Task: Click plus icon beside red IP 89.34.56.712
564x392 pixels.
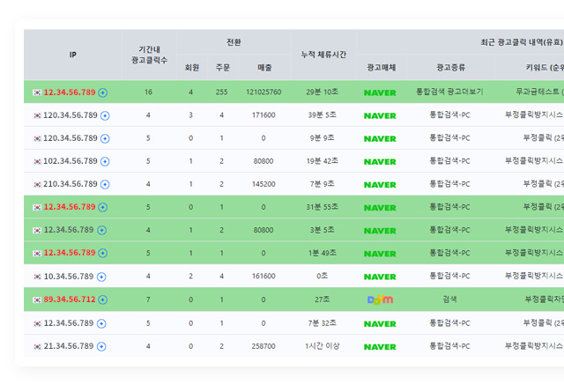Action: 103,300
